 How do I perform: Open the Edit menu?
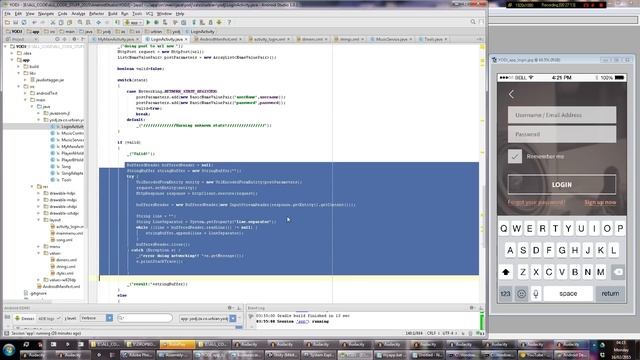point(18,13)
